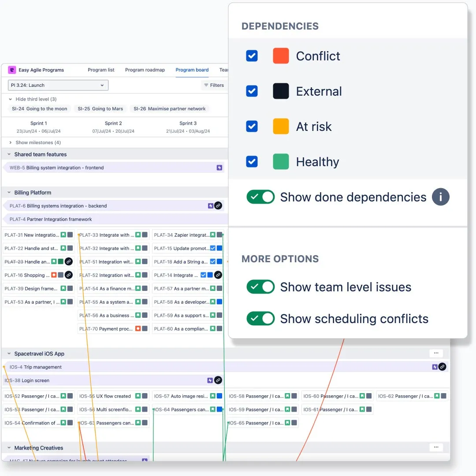Click the red bug icon on PLAT-16 Shopping
The image size is (476, 476).
click(54, 275)
